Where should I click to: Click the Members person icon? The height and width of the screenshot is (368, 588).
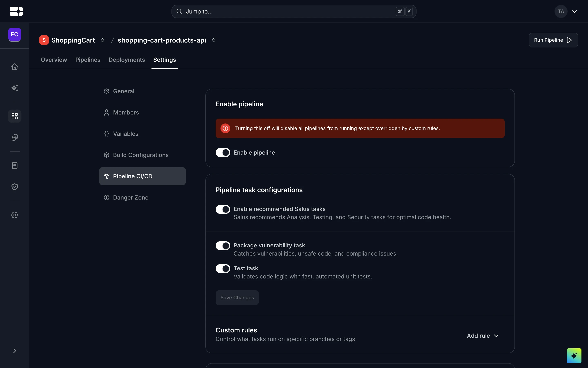pos(106,112)
